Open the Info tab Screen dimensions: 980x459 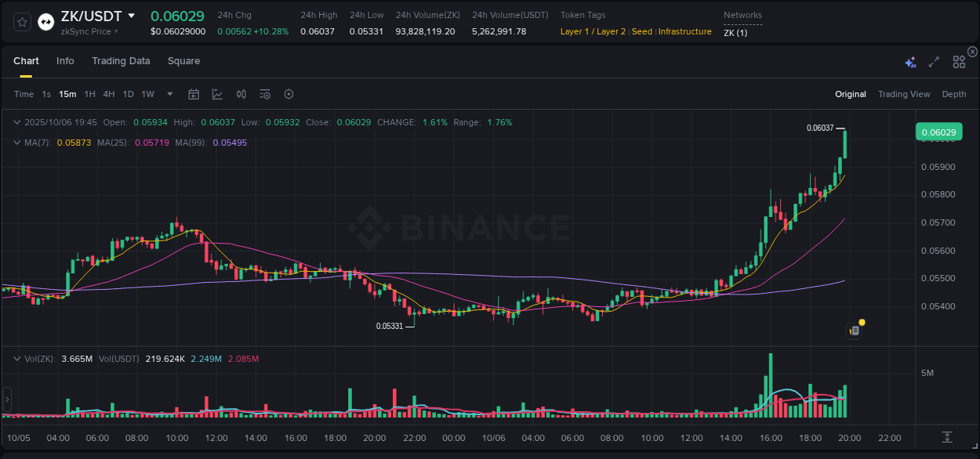[x=65, y=60]
